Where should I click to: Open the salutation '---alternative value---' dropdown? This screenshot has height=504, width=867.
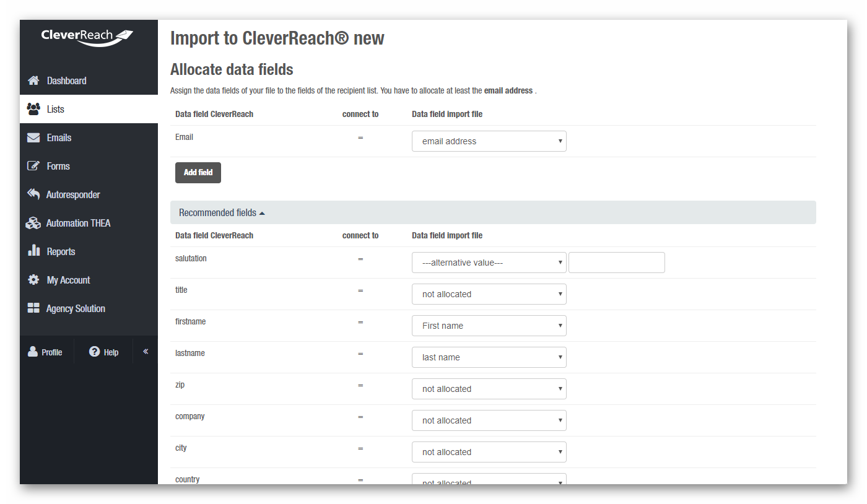(489, 263)
